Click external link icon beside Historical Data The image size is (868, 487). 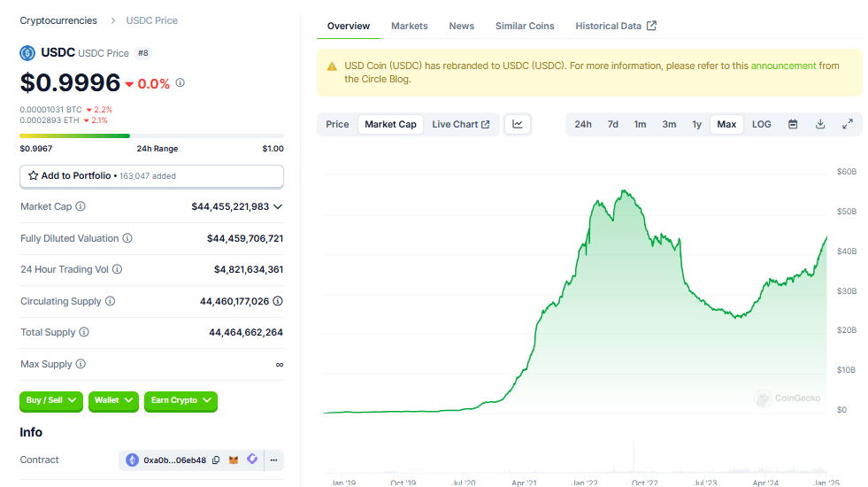click(x=651, y=26)
